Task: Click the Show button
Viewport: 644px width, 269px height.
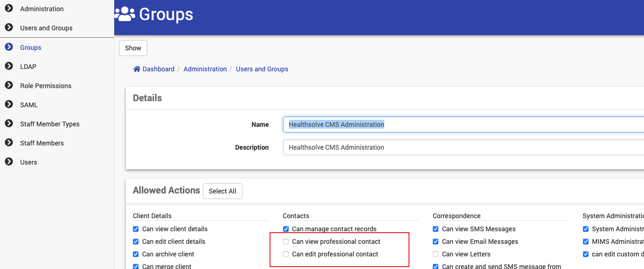Action: pyautogui.click(x=133, y=48)
